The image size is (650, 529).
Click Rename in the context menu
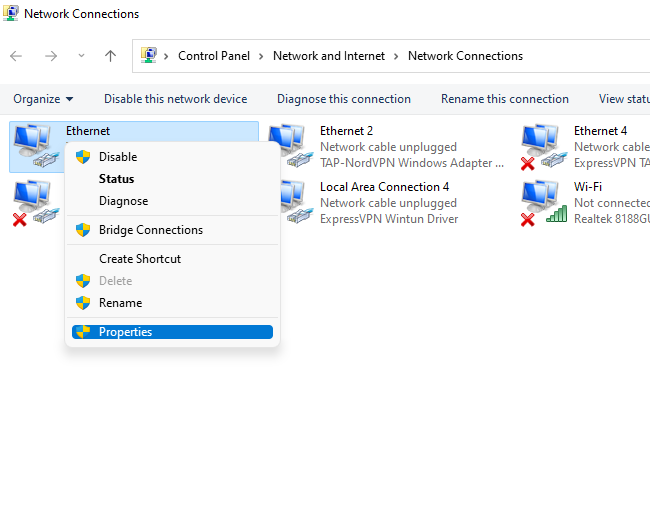[120, 303]
